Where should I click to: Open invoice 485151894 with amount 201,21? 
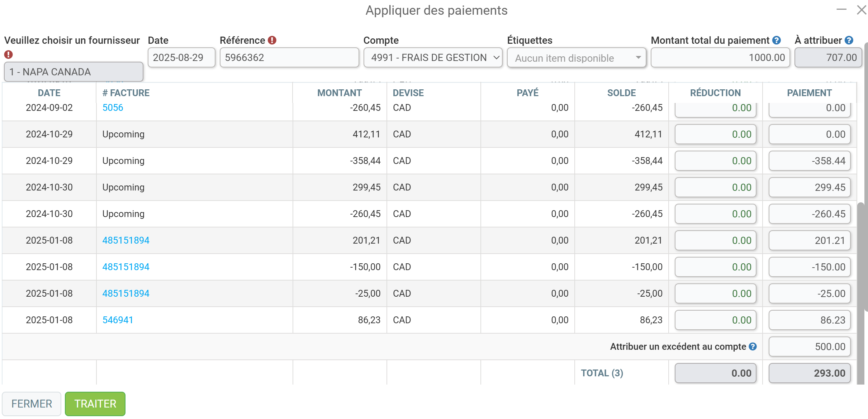point(126,240)
